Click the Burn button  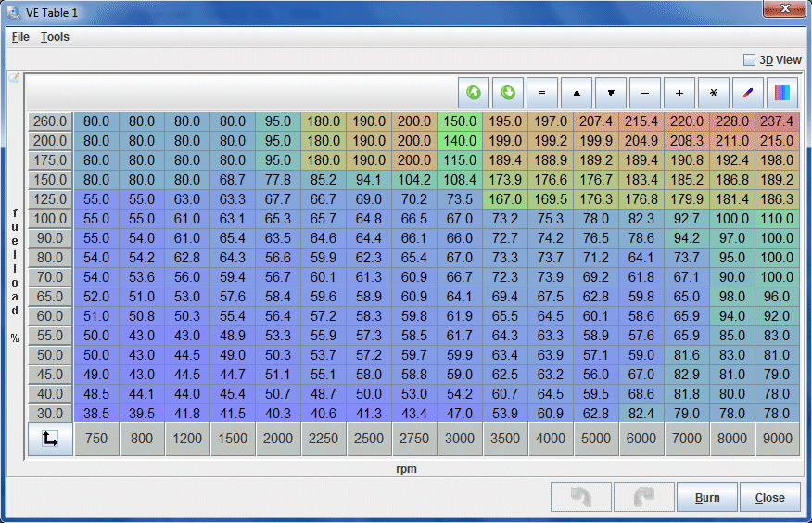(x=706, y=498)
